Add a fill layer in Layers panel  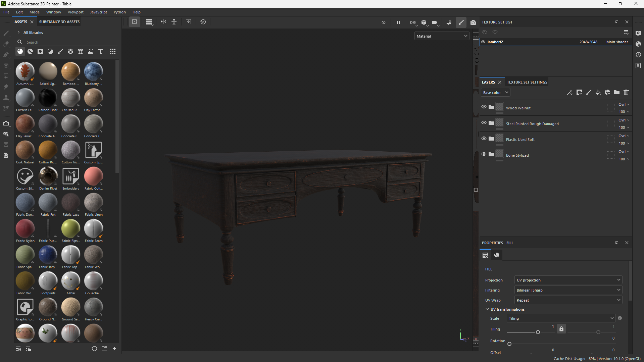[598, 92]
